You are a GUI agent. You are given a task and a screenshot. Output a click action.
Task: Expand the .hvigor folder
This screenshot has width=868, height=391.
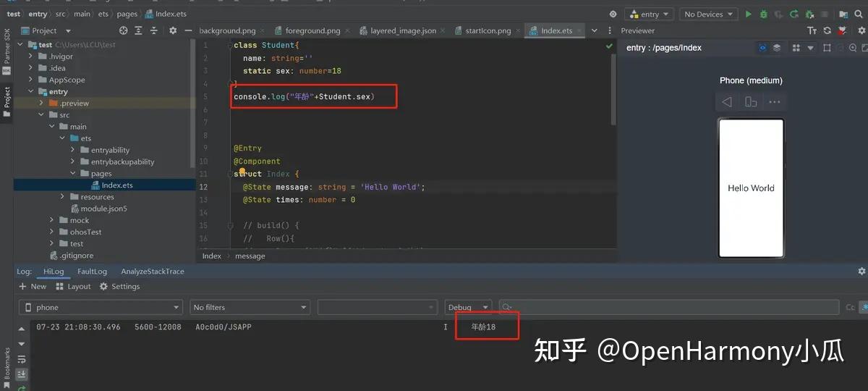(x=31, y=56)
